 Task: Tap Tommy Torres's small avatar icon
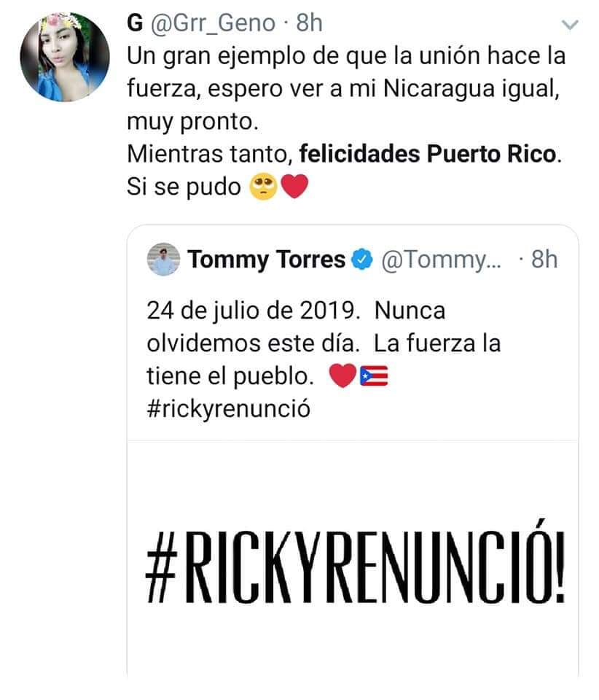pyautogui.click(x=163, y=259)
